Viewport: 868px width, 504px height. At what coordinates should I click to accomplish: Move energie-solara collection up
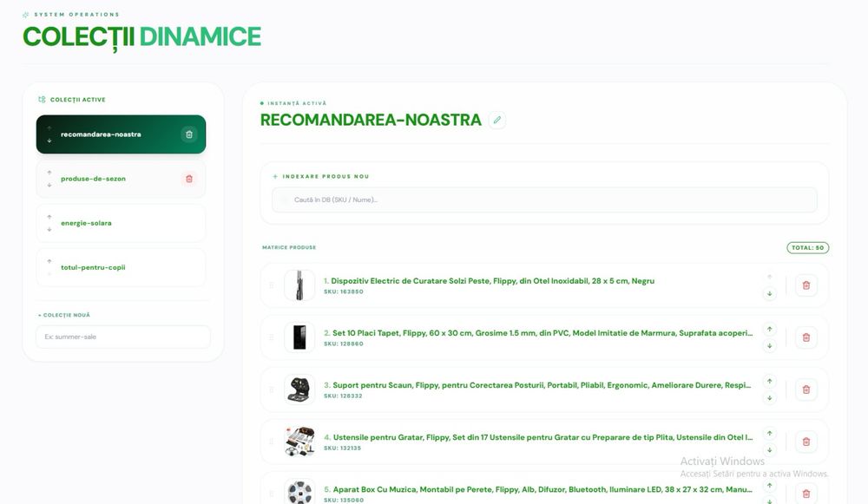[49, 217]
